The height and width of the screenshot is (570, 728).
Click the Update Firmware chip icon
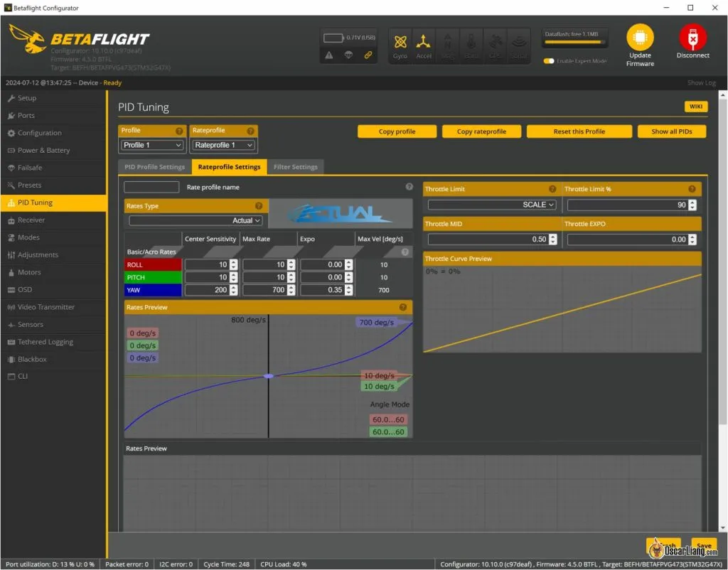click(x=640, y=37)
